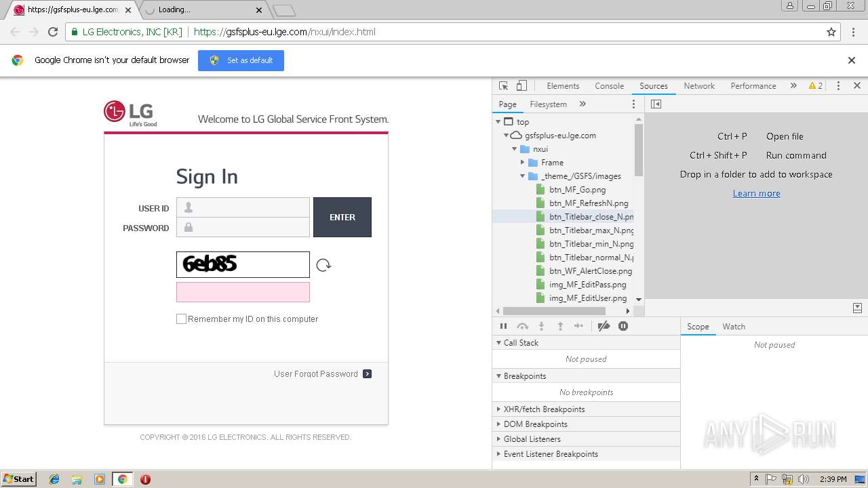Screen dimensions: 868x488
Task: Open the Filesystem navigator tab
Action: point(548,104)
